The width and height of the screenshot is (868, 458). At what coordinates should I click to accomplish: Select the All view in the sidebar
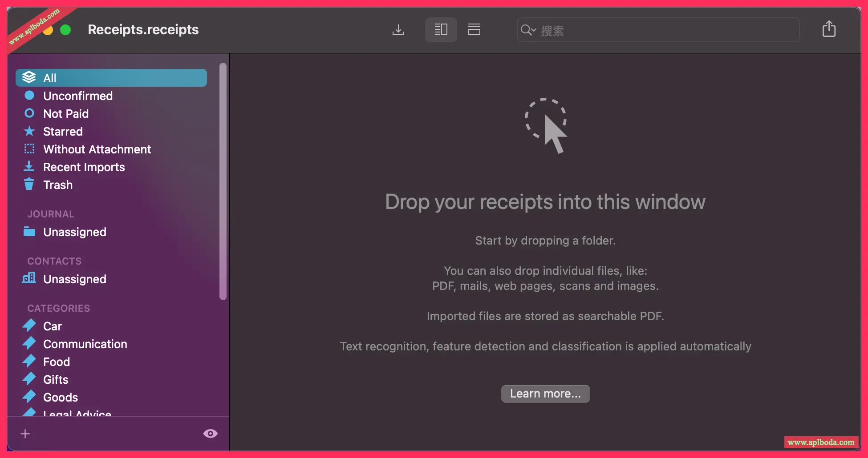tap(49, 78)
